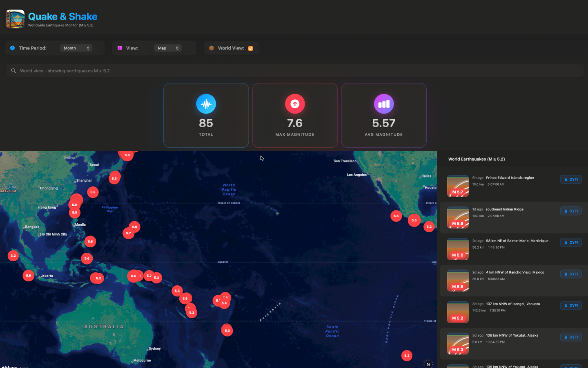Click the 'World Earthquakes (M ≥ 5.2)' heading
Screen dimensions: 588x368
click(x=477, y=159)
